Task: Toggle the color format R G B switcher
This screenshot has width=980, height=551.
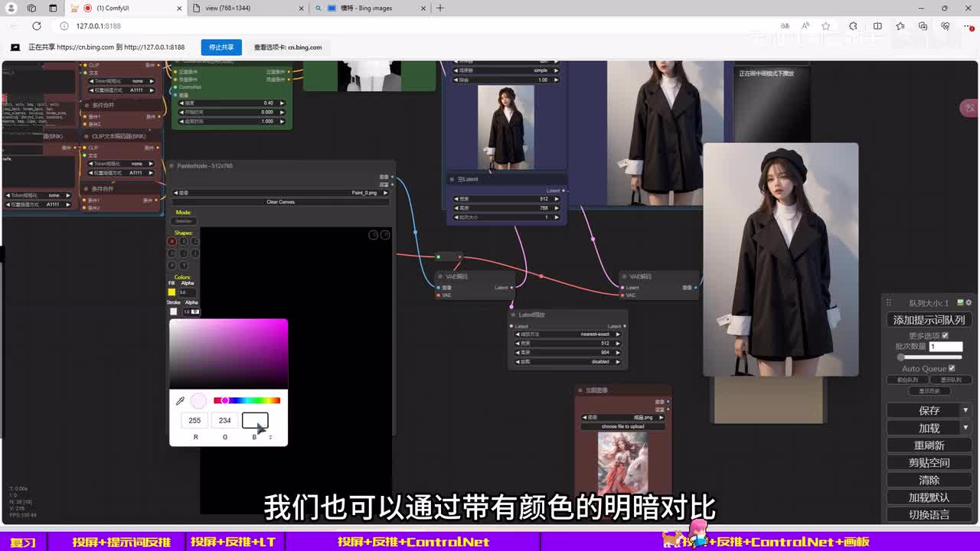Action: coord(269,437)
